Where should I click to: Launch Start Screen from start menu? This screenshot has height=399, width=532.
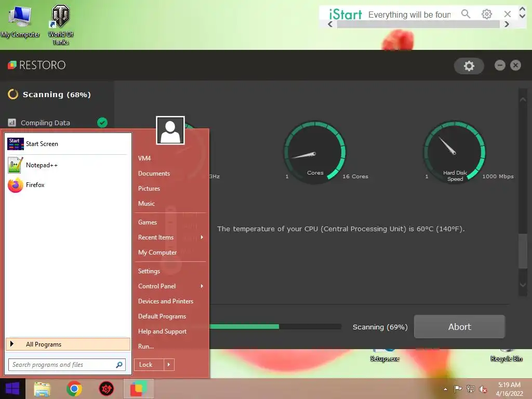(68, 144)
